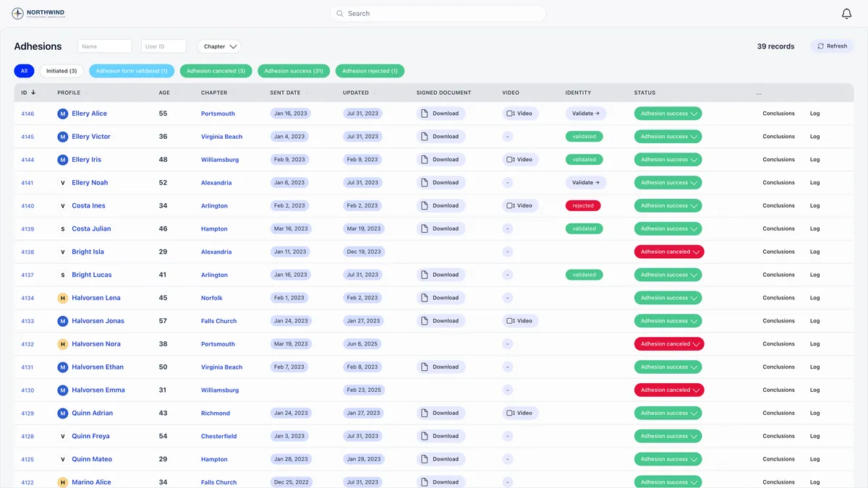Click document icon in Quinn Freya's Download
The width and height of the screenshot is (868, 488).
click(x=425, y=436)
